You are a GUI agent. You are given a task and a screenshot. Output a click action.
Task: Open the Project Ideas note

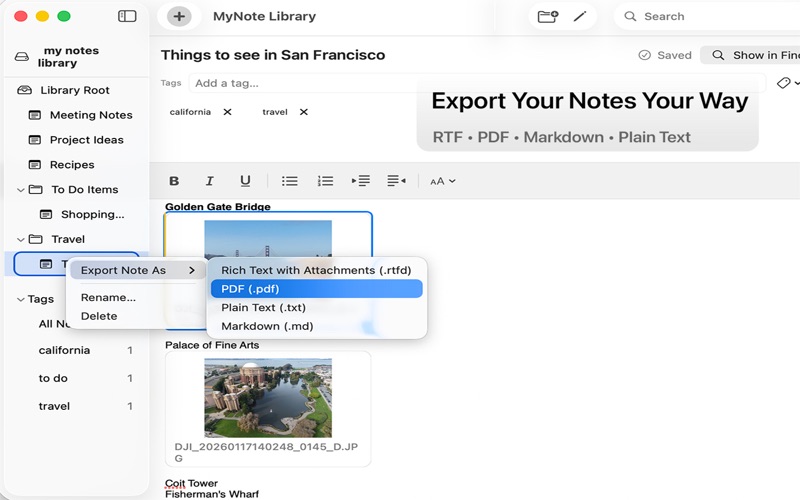coord(87,140)
